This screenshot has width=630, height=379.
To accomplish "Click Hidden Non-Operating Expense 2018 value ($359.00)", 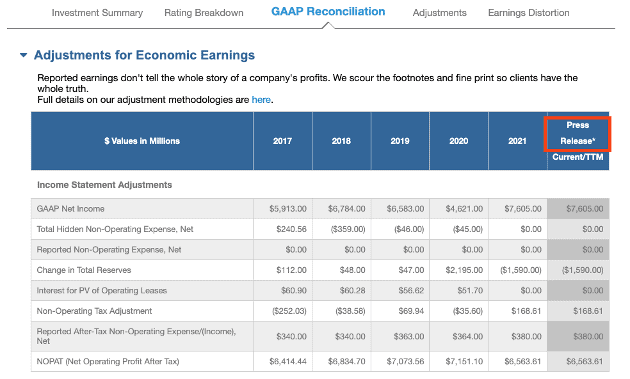I will (348, 229).
